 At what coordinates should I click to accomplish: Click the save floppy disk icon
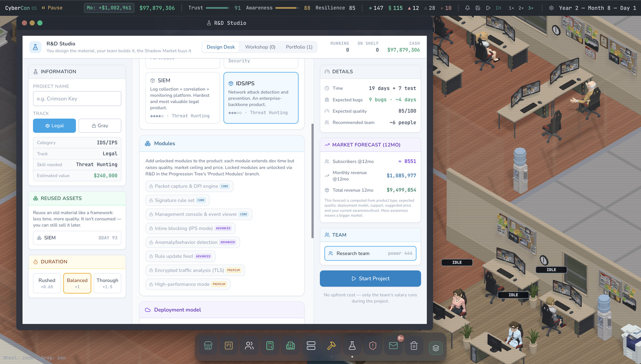tap(478, 8)
